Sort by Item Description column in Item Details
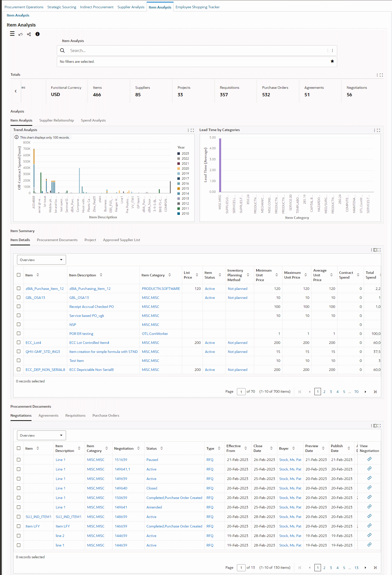This screenshot has height=575, width=392. tap(101, 275)
